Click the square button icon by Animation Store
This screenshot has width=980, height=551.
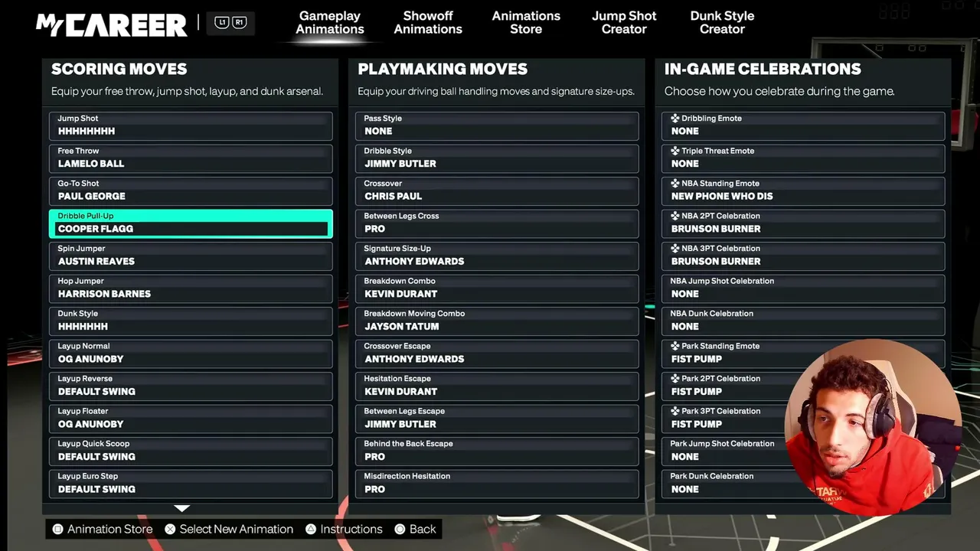coord(58,530)
